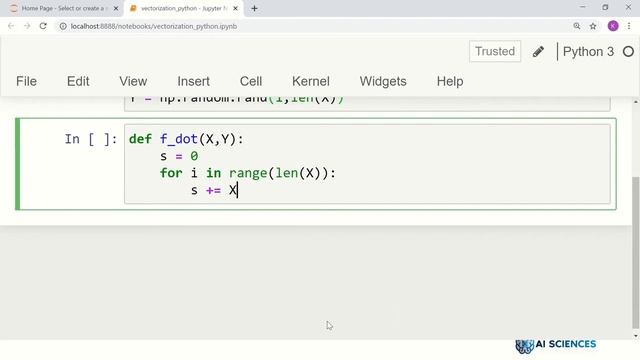This screenshot has height=360, width=640.
Task: Click the pencil edit icon beside Trusted
Action: point(538,51)
